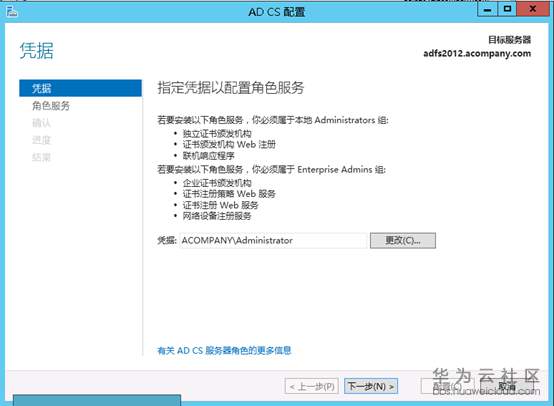This screenshot has height=406, width=554.
Task: Click the AD CS configuration window icon
Action: pos(11,11)
